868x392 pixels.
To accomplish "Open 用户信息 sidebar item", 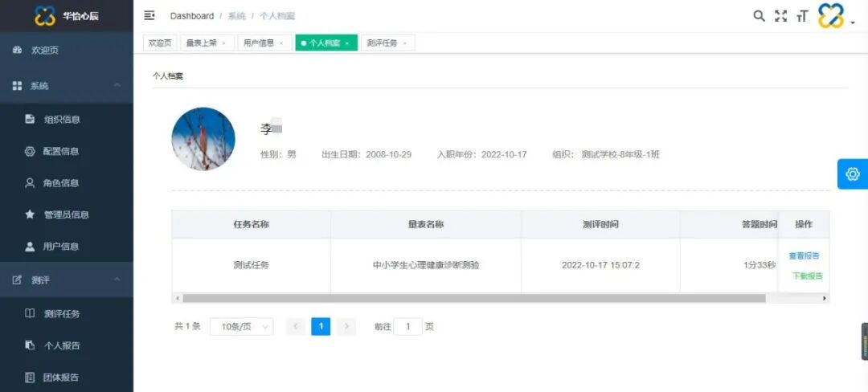I will (67, 247).
